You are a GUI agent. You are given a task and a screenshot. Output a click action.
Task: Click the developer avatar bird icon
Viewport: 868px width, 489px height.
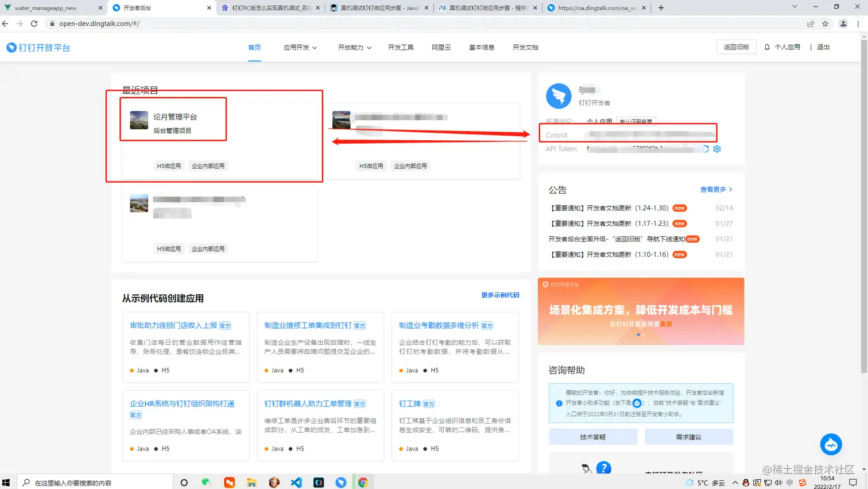click(x=559, y=96)
